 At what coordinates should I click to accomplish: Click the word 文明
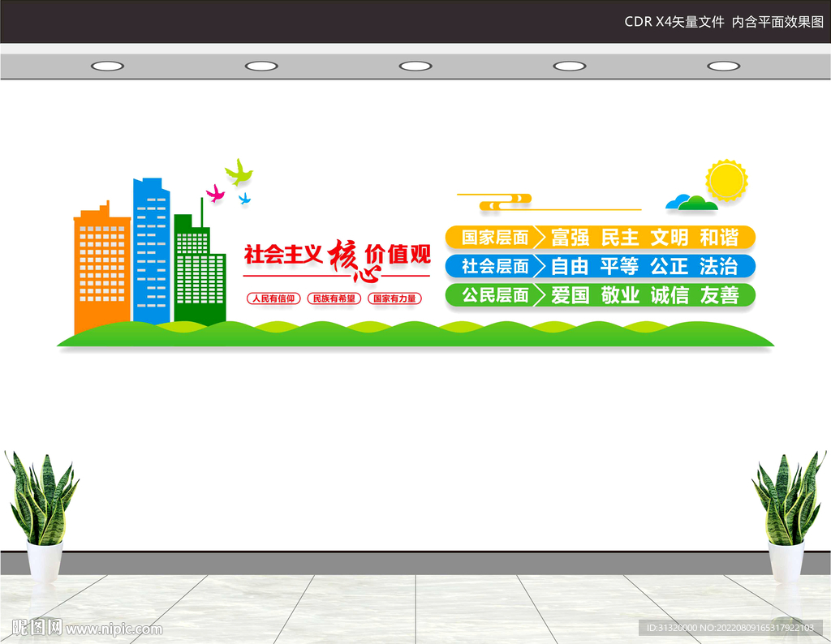pos(670,238)
